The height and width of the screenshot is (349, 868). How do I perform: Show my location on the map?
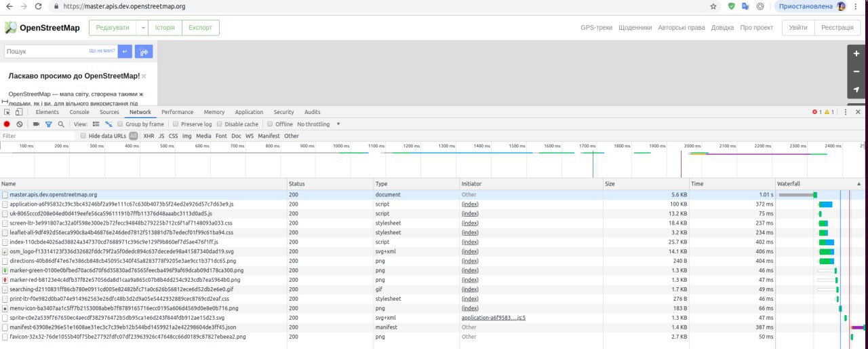856,90
